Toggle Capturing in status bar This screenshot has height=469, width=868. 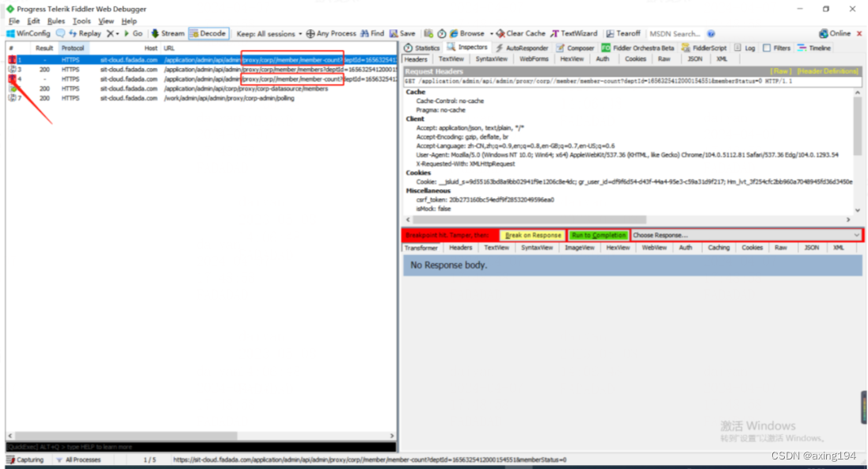[x=25, y=460]
